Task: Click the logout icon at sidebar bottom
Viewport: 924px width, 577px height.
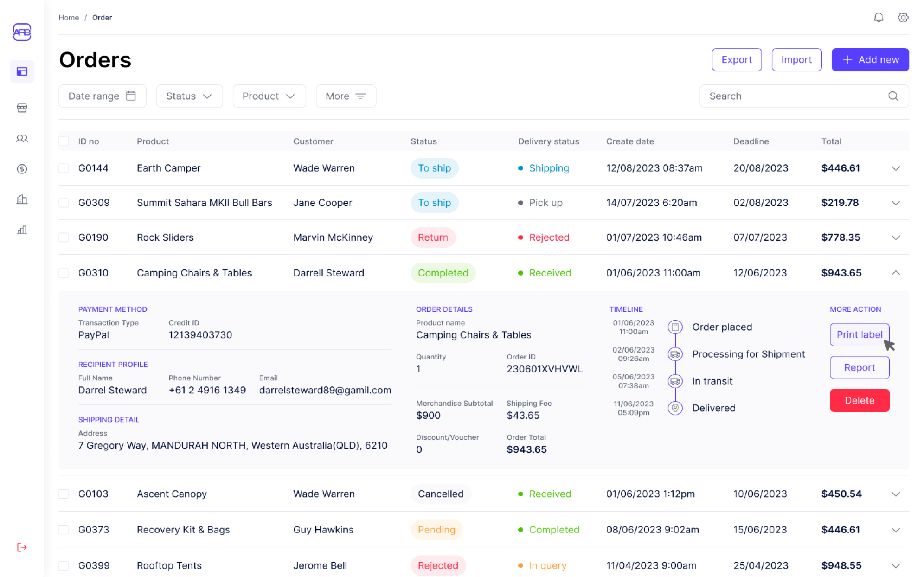Action: point(22,547)
